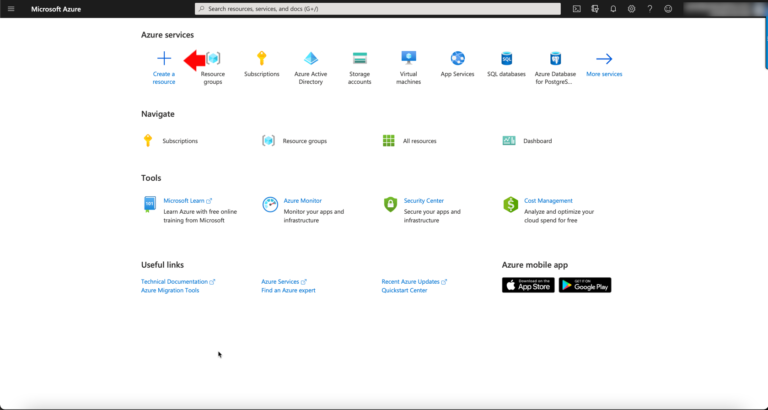The height and width of the screenshot is (410, 768).
Task: Select Dashboard under Navigate
Action: (537, 141)
